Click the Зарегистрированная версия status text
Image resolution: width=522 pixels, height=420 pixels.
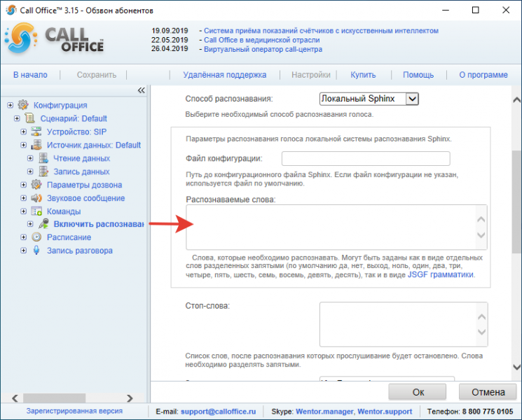click(x=74, y=411)
